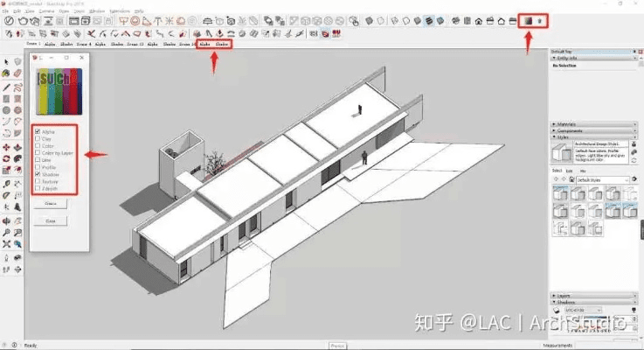Viewport: 644px width, 350px height.
Task: Enable the Color by Layer checkbox
Action: 37,153
